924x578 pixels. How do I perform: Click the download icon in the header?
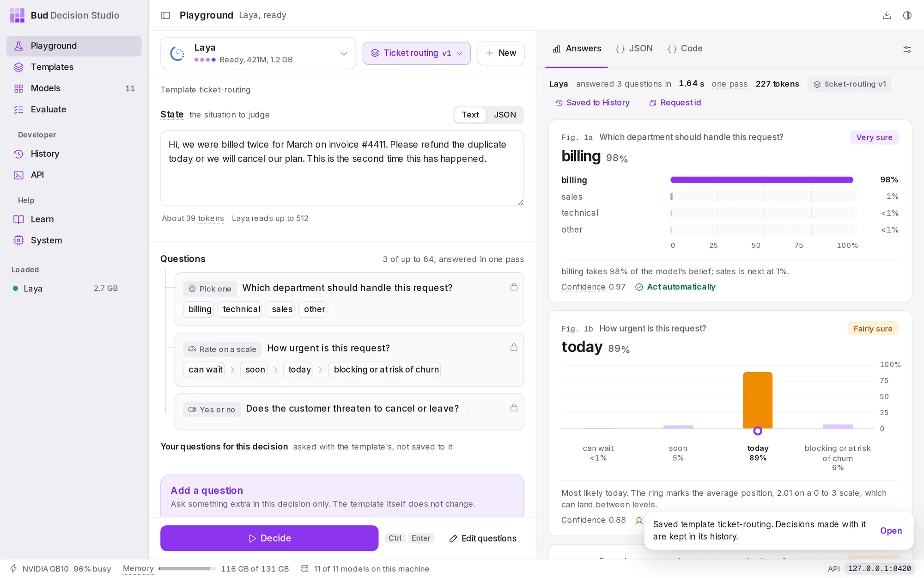887,15
